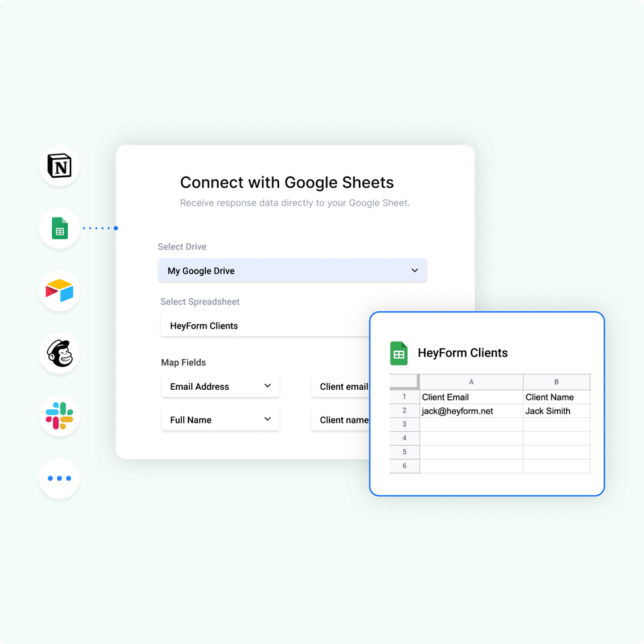Screen dimensions: 644x644
Task: Open the Full Name field mapping dropdown
Action: click(x=220, y=419)
